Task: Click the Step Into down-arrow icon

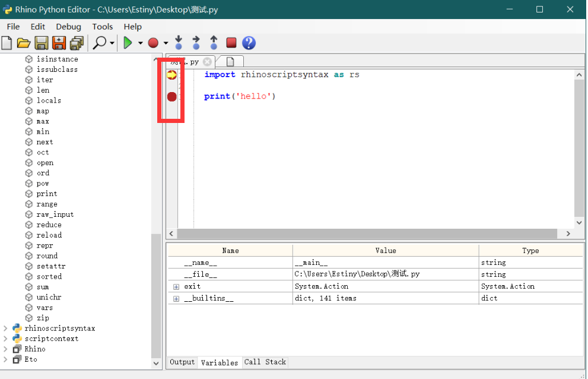Action: tap(179, 43)
